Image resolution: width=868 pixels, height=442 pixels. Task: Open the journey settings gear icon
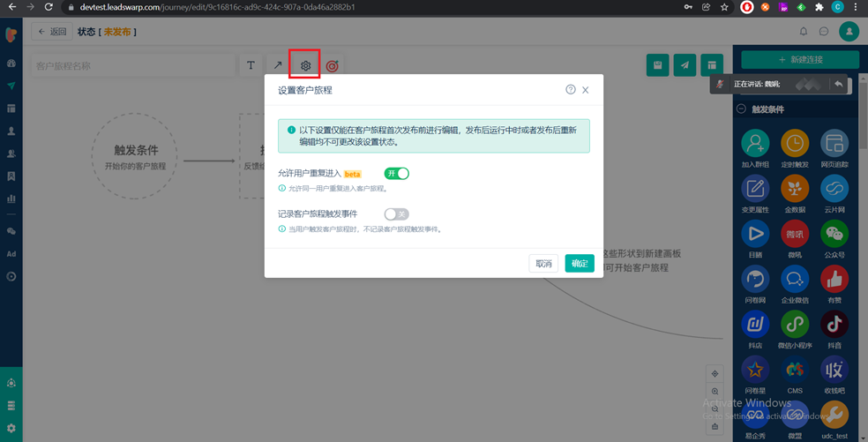(x=305, y=66)
